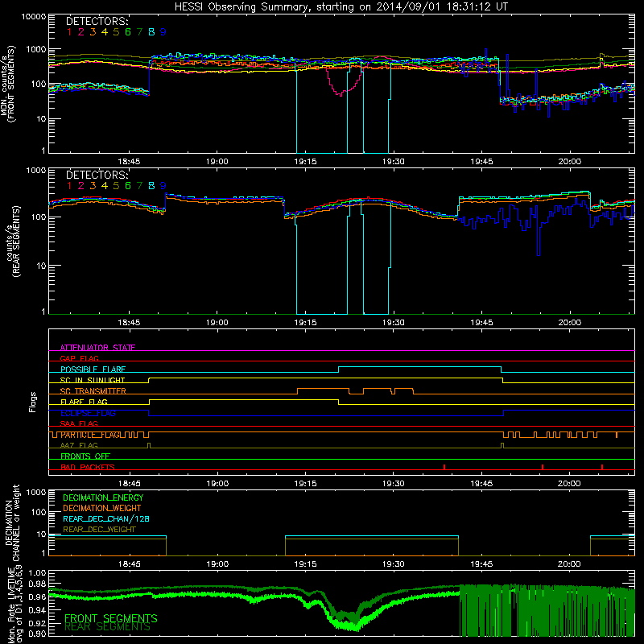Click the REAR_DEC_WEIGHT legend entry
Image resolution: width=644 pixels, height=644 pixels.
pyautogui.click(x=99, y=530)
